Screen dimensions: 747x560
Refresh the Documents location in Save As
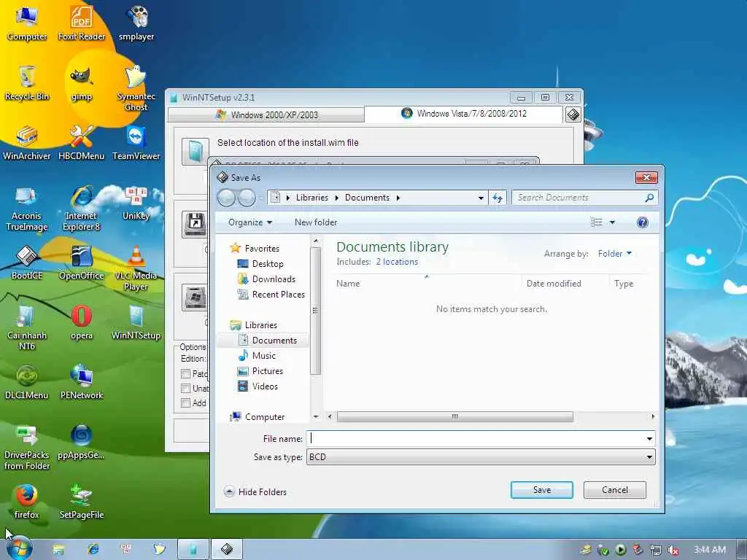click(x=498, y=198)
